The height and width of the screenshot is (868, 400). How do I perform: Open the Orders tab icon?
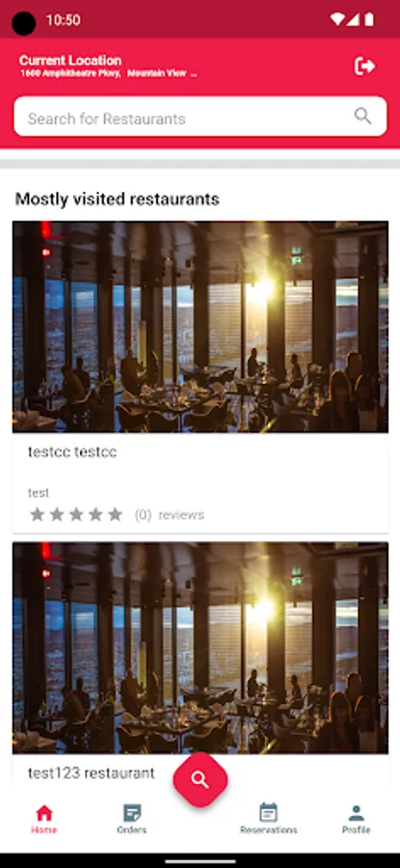(x=132, y=813)
